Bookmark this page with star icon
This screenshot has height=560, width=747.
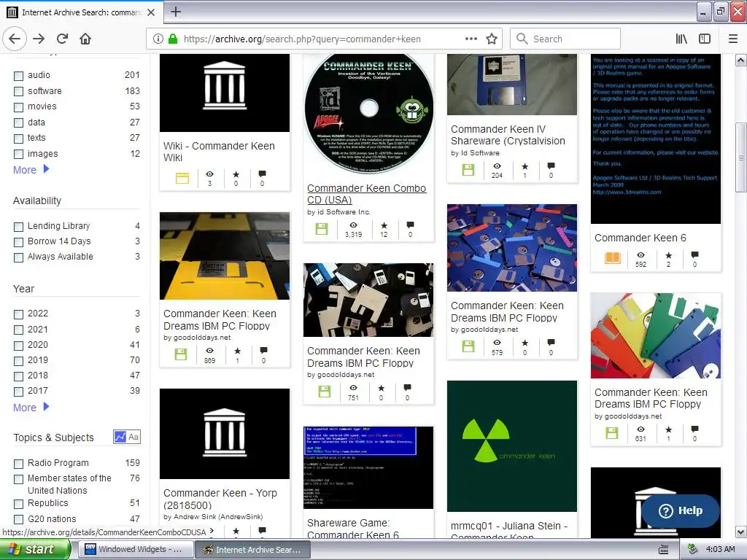point(492,39)
